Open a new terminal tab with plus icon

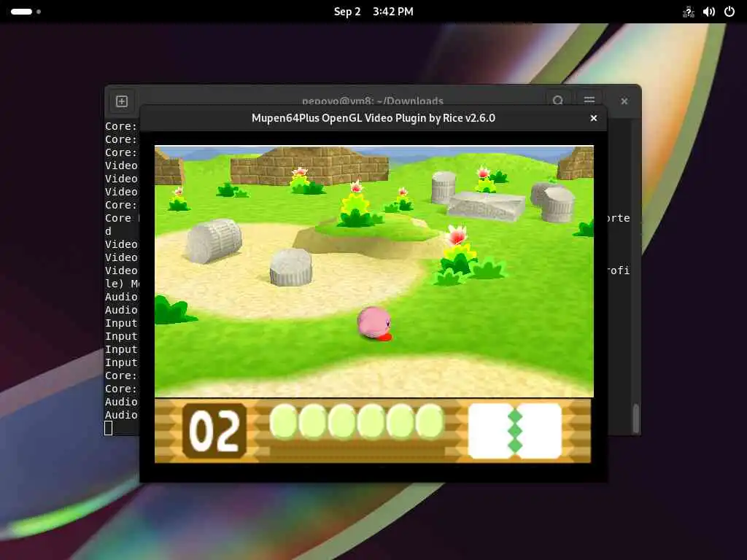coord(122,101)
